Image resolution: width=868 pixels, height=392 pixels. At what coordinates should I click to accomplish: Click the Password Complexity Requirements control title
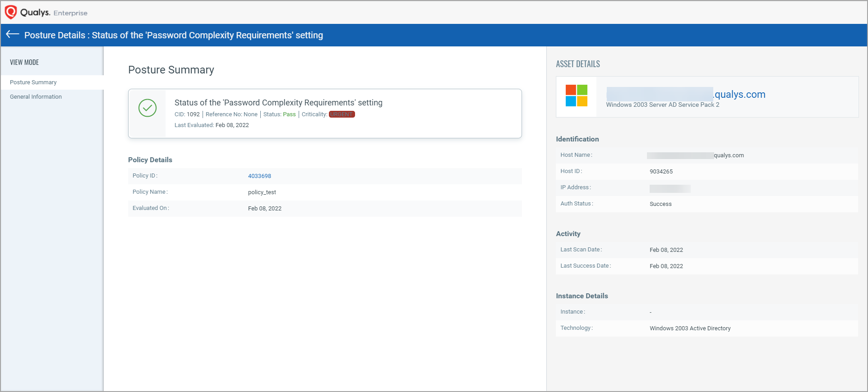[278, 103]
